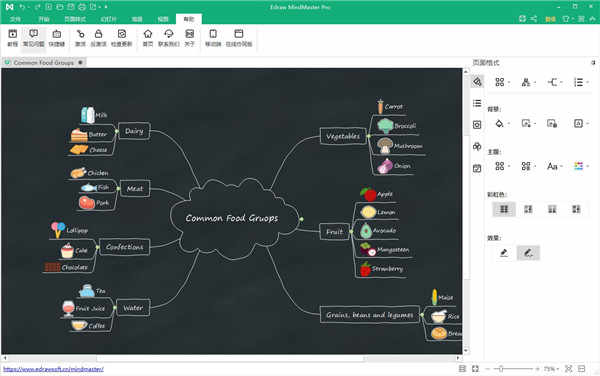Viewport: 600px width, 376px height.
Task: Select the second rainbow color mode option
Action: coord(528,209)
